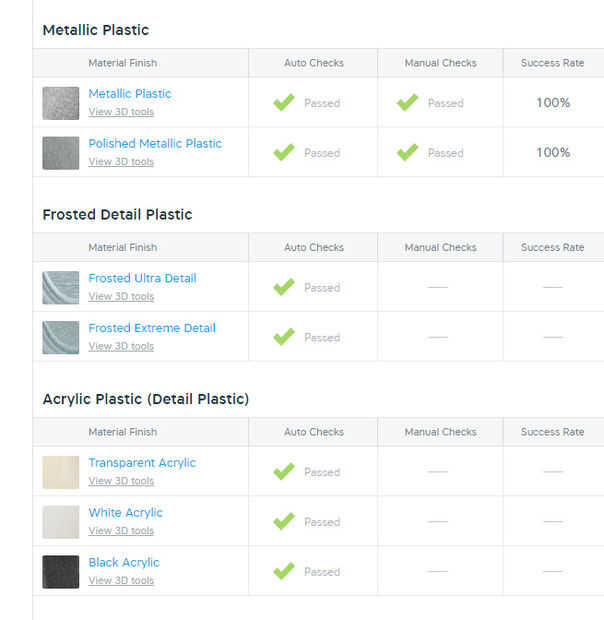The image size is (604, 620).
Task: View 3D tools for White Acrylic
Action: (x=121, y=531)
